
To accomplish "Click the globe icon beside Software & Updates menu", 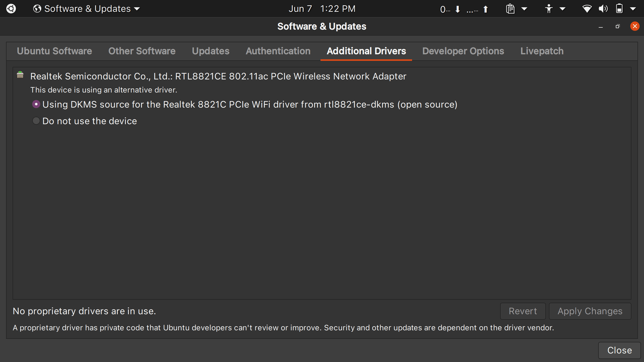I will [37, 9].
